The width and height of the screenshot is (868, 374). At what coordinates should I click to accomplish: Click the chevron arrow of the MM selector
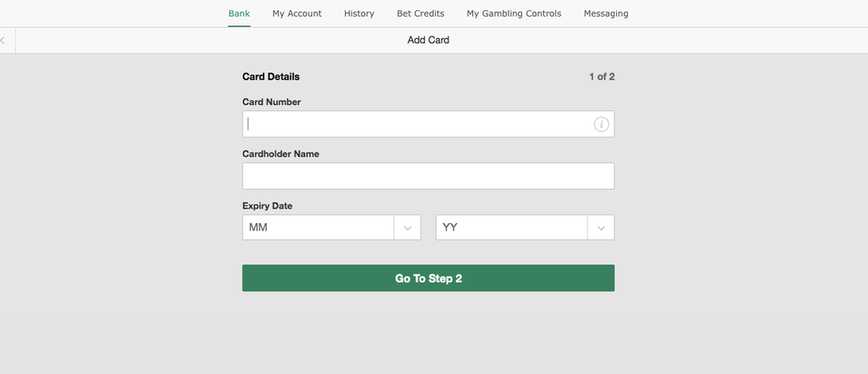[x=408, y=228]
